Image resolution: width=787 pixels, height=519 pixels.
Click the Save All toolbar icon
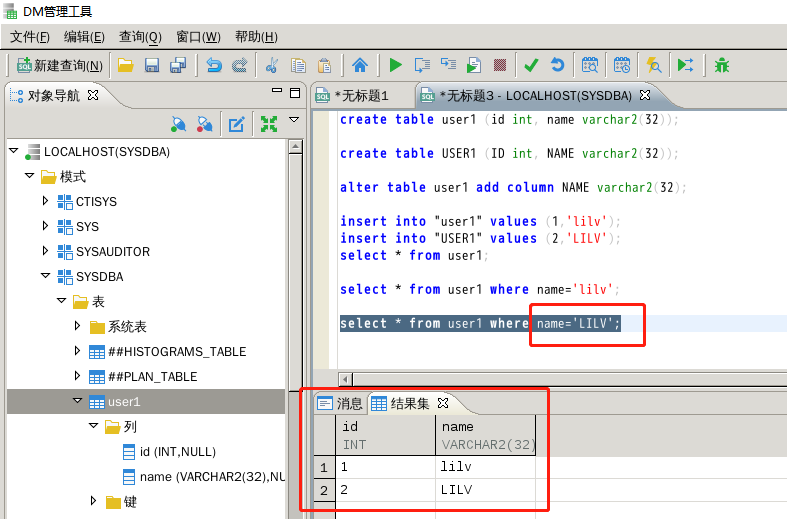[x=178, y=65]
